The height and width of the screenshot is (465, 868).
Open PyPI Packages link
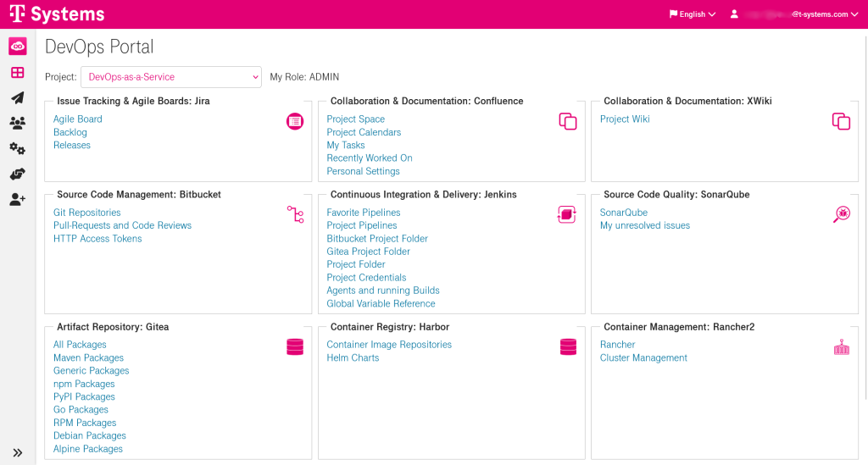pos(84,396)
